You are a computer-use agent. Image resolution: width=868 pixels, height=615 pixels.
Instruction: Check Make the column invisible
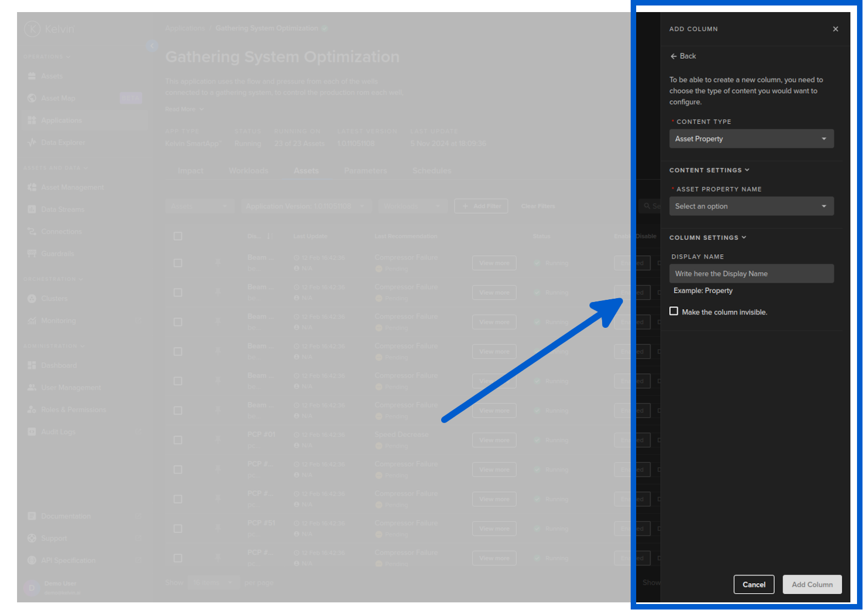coord(674,311)
